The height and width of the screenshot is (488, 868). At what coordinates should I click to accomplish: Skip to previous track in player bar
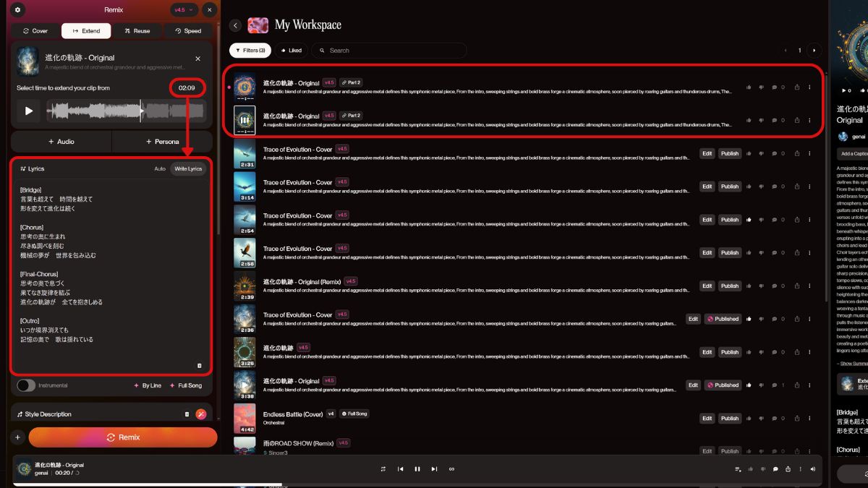click(x=401, y=469)
